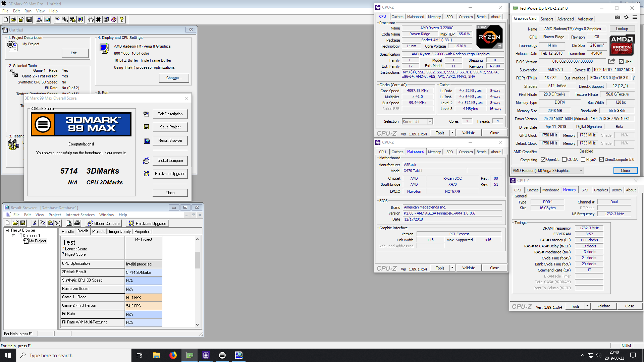The height and width of the screenshot is (362, 644).
Task: Collapse the Database1 tree node
Action: tap(14, 236)
